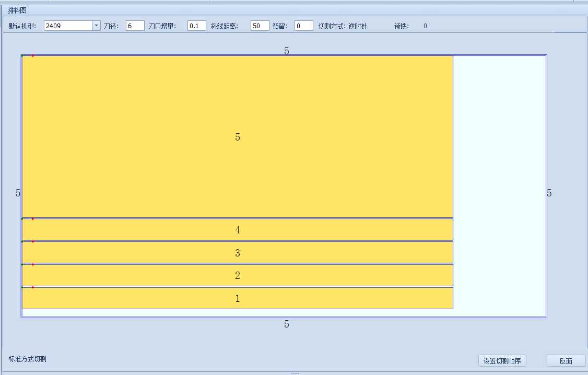The image size is (588, 375).
Task: Select yellow panel number 3
Action: (x=238, y=252)
